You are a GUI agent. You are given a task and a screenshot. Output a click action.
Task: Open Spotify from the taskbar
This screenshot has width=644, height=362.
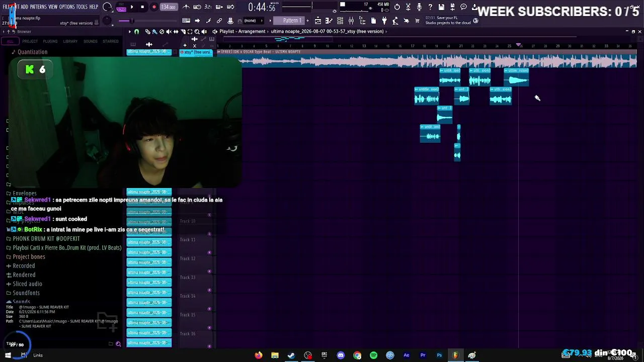(x=373, y=355)
